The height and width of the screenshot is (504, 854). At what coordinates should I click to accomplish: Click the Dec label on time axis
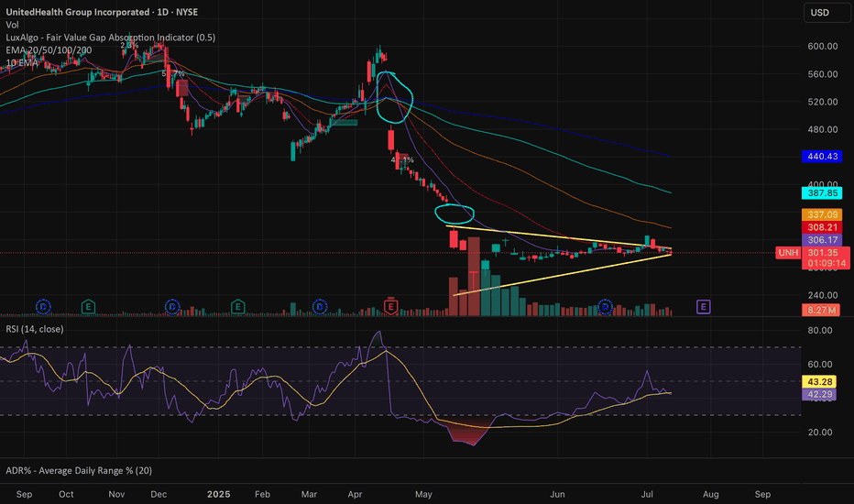point(159,494)
